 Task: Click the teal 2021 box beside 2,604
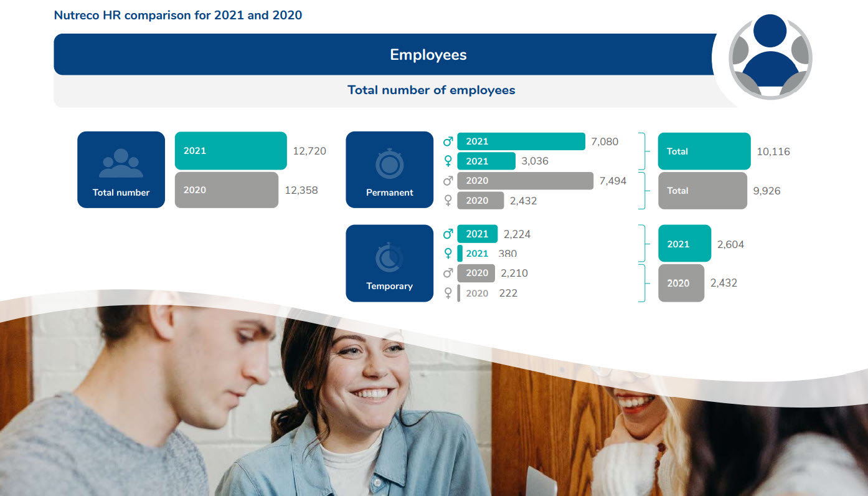(684, 244)
